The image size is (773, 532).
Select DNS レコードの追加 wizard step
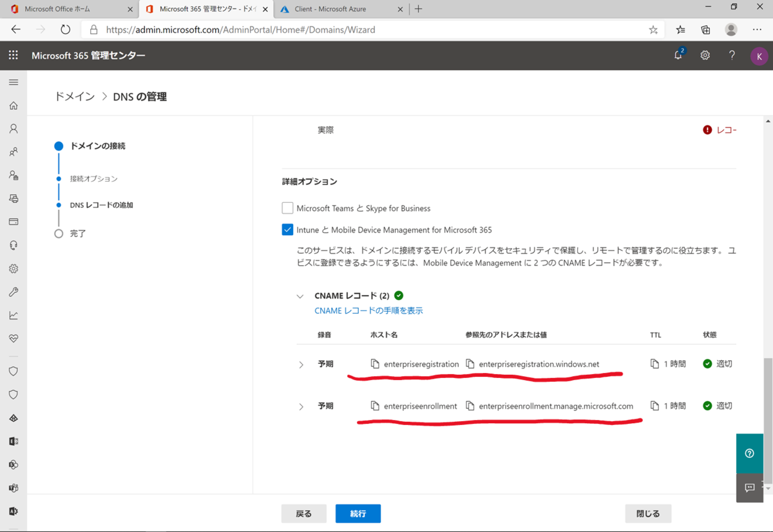(x=102, y=205)
